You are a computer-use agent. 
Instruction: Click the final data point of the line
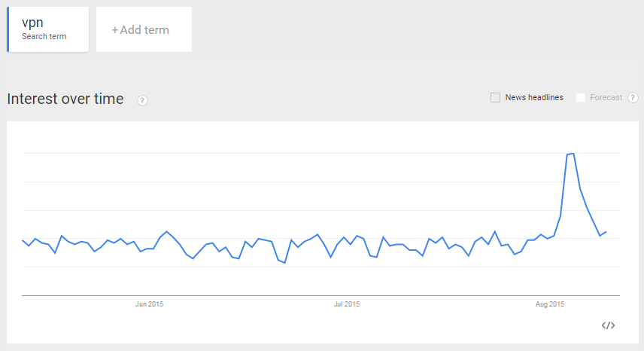coord(606,232)
